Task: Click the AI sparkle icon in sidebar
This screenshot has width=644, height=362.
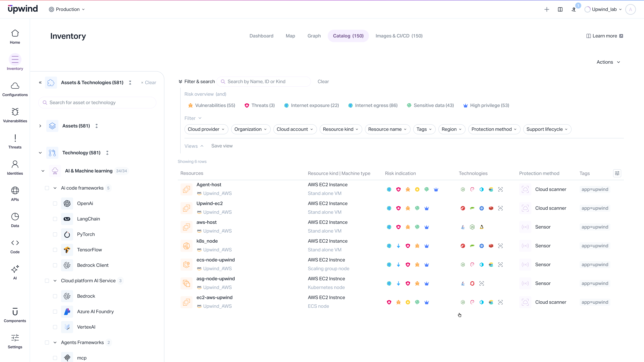Action: click(15, 269)
